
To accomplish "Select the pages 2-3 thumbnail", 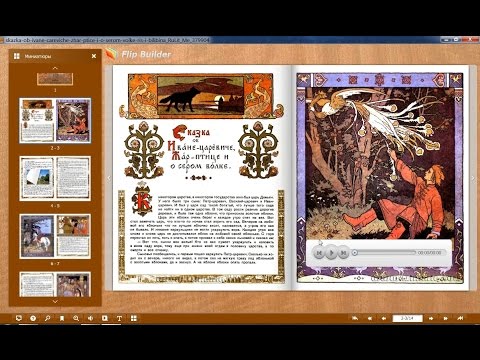I will tap(55, 120).
